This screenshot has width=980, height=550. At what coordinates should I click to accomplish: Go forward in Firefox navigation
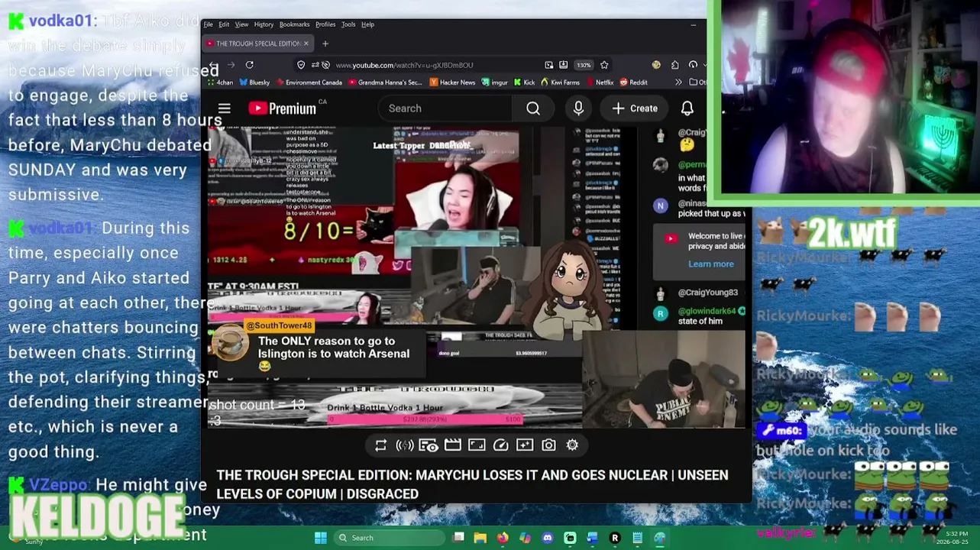click(x=231, y=65)
